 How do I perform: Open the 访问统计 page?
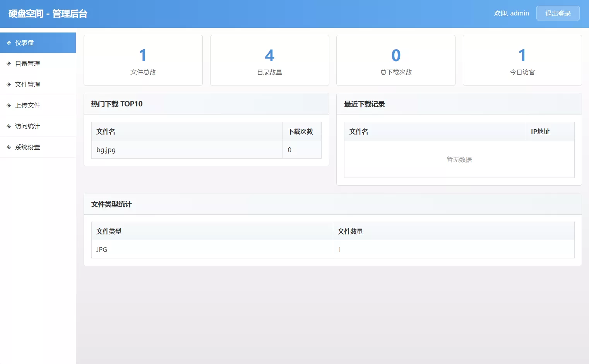point(27,126)
